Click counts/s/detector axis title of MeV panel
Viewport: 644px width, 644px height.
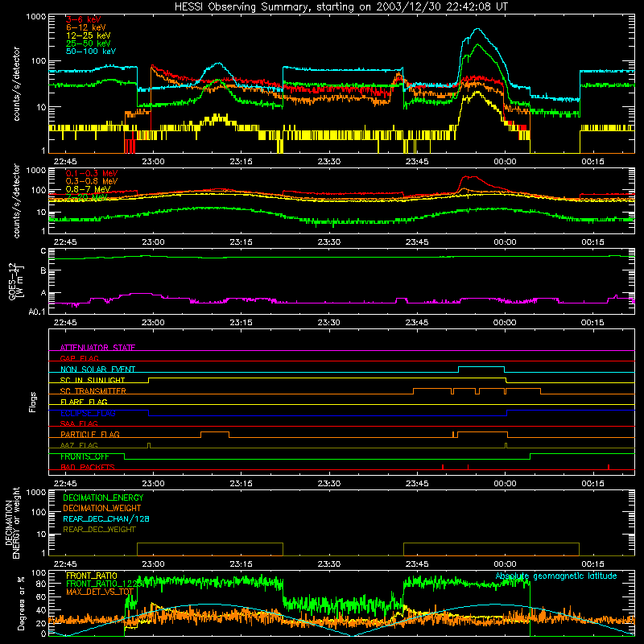(16, 200)
